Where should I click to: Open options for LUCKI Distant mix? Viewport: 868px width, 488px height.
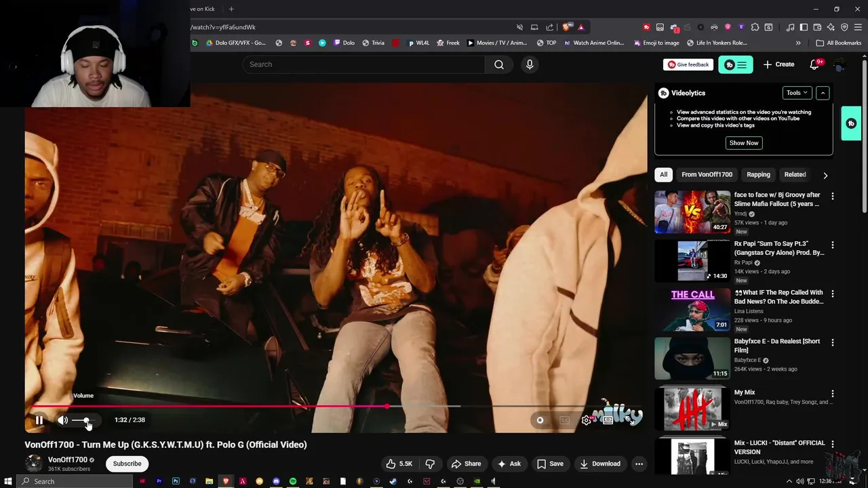pos(833,444)
